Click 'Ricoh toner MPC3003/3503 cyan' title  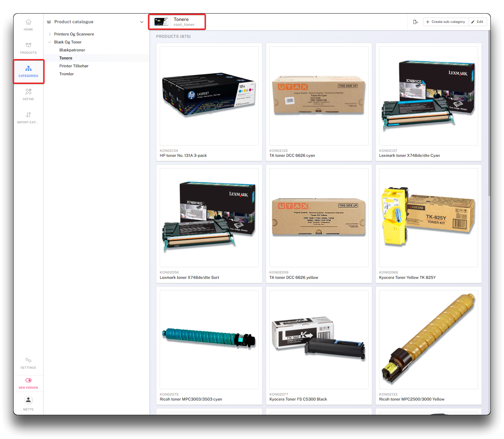click(191, 399)
